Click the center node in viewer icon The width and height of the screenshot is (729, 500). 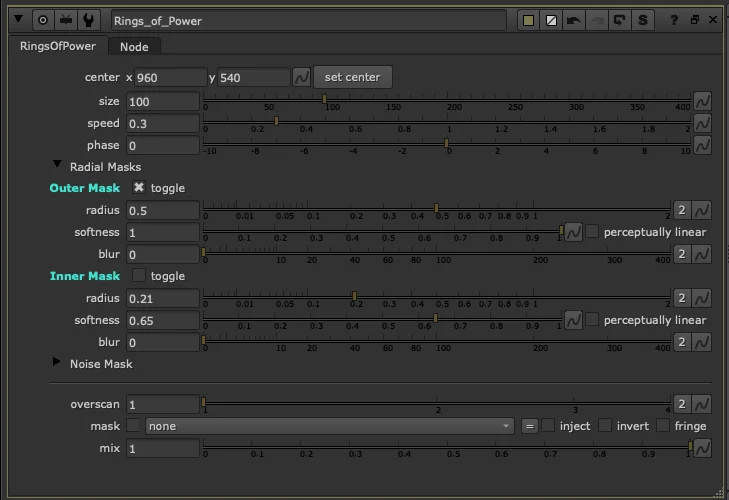point(43,20)
